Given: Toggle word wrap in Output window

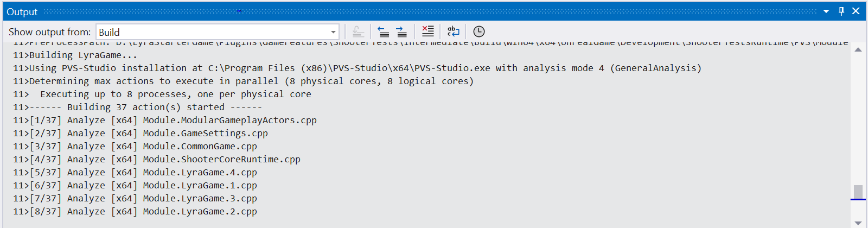Looking at the screenshot, I should 453,31.
